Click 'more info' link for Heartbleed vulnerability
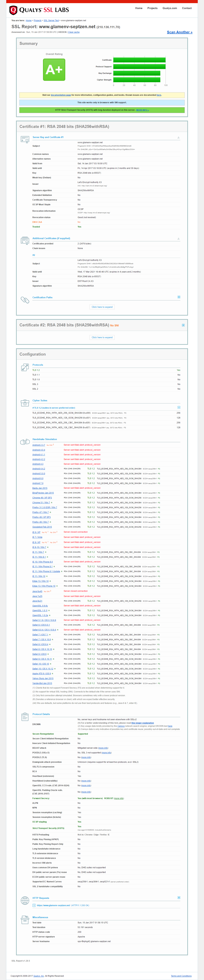The width and height of the screenshot is (204, 980). [x=86, y=781]
